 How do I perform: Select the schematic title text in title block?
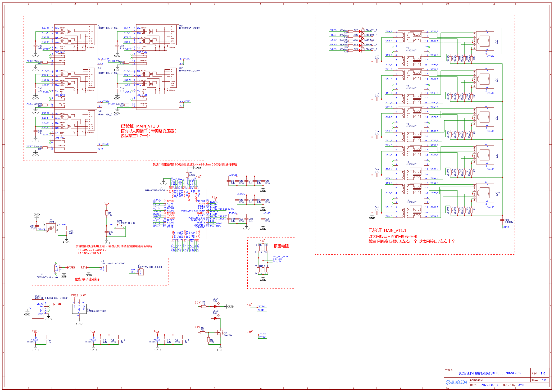tap(490, 373)
